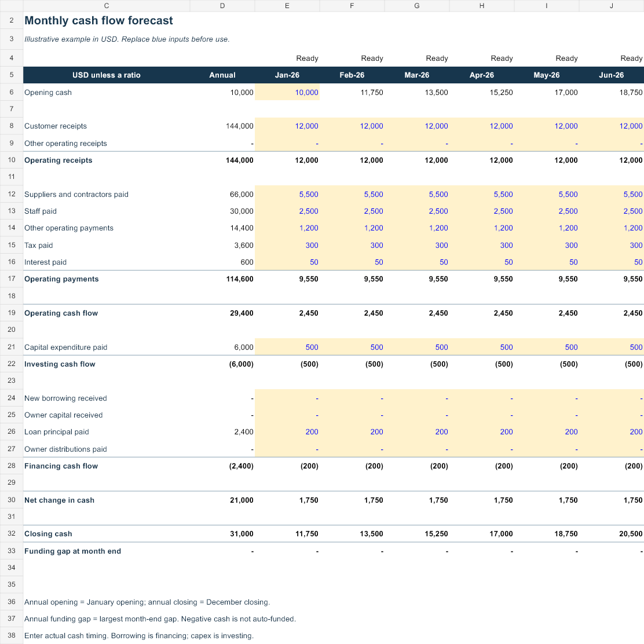Select 'New borrowing received' label
Screen dimensions: 644x644
[107, 398]
